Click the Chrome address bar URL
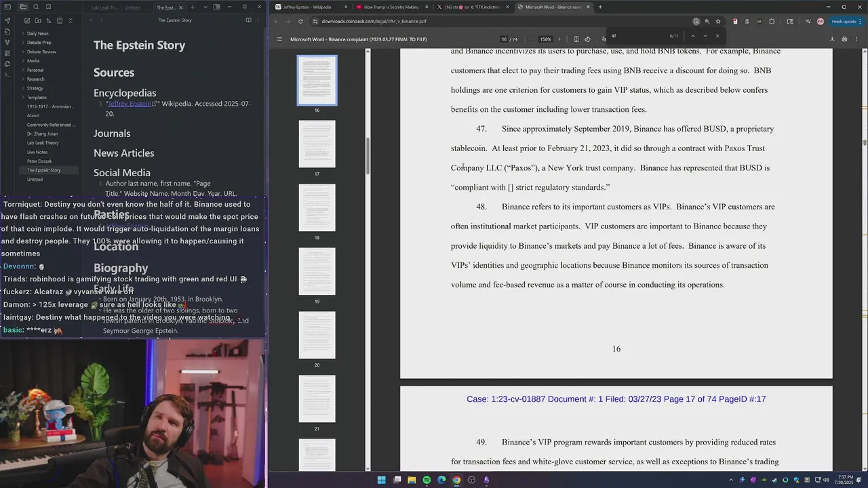 coord(374,21)
